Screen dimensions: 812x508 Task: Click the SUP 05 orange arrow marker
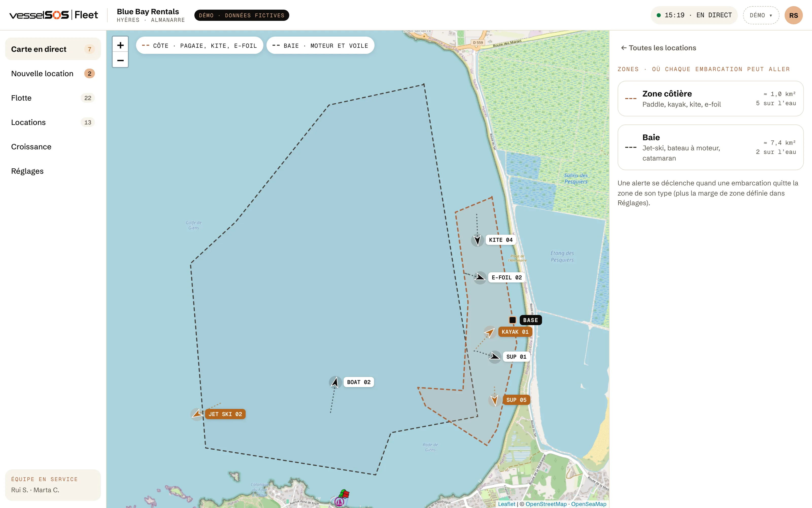(494, 400)
